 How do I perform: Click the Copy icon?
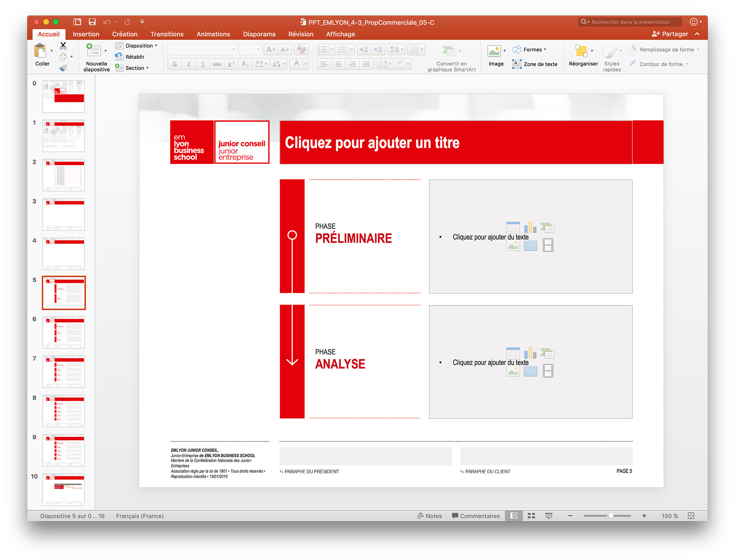[63, 57]
